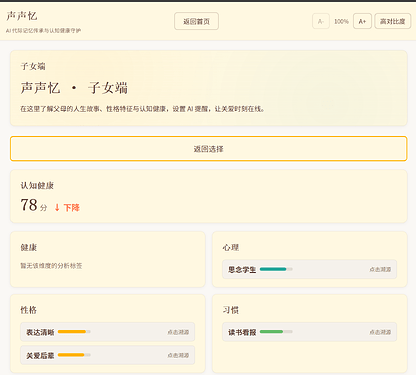The image size is (416, 375).
Task: Toggle 高对比度 high contrast mode
Action: pyautogui.click(x=393, y=21)
